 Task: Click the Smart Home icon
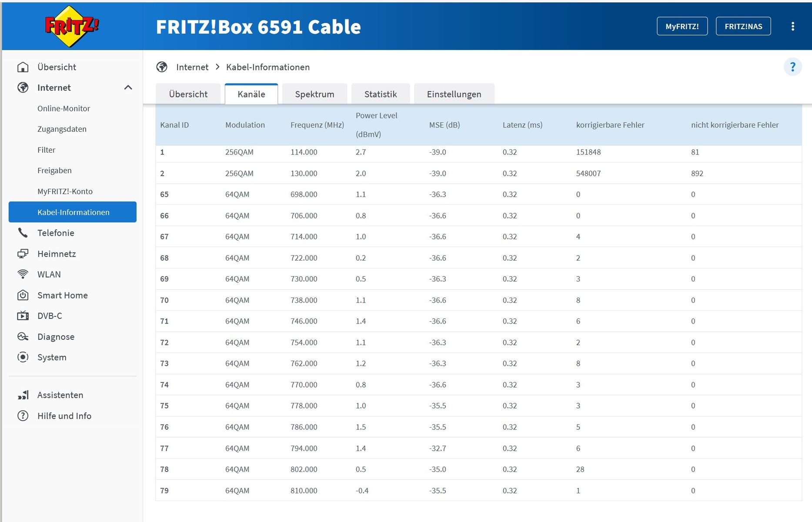(23, 295)
